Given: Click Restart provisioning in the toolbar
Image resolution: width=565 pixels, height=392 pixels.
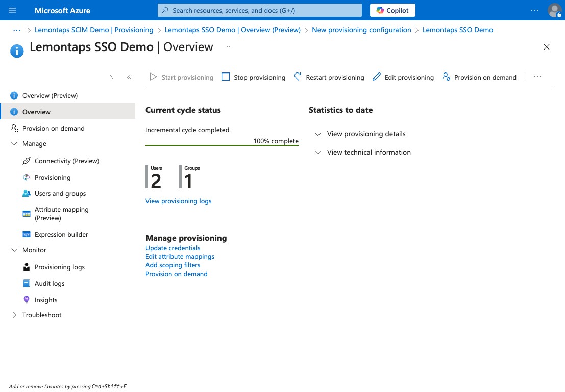Looking at the screenshot, I should 329,77.
